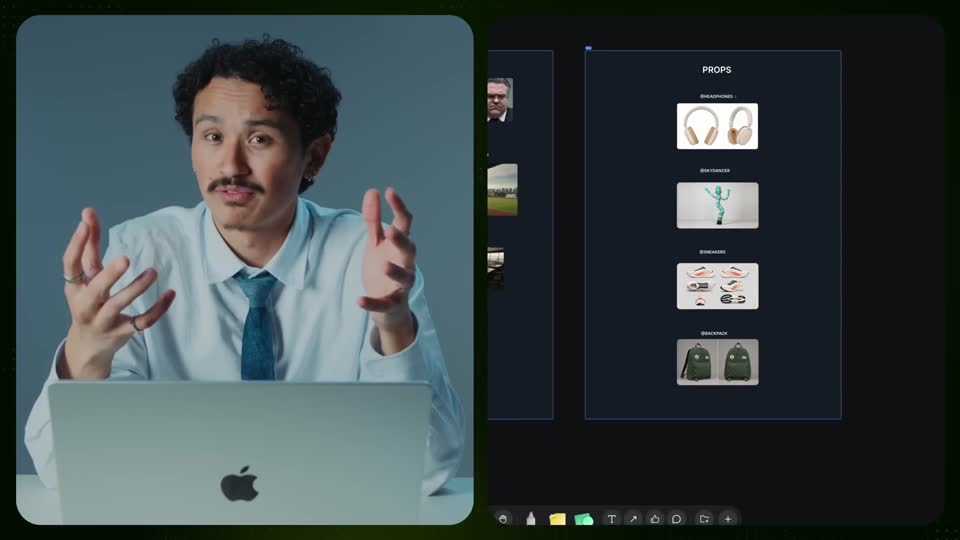
Task: Click the thumbs-up reaction tool
Action: click(654, 519)
